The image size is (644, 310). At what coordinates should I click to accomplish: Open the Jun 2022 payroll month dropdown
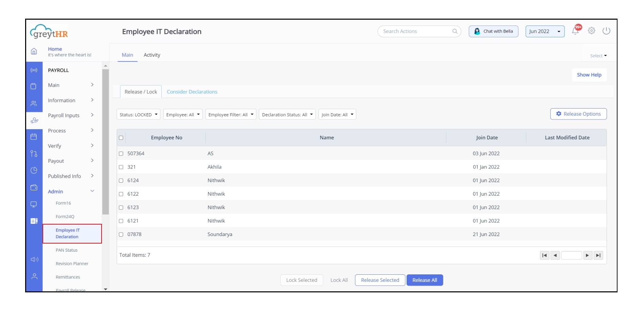[544, 31]
